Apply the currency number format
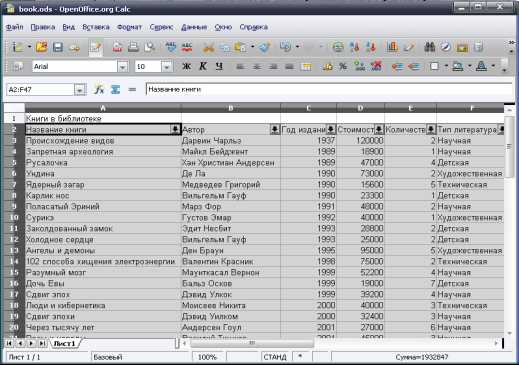Image resolution: width=519 pixels, height=365 pixels. coord(327,66)
